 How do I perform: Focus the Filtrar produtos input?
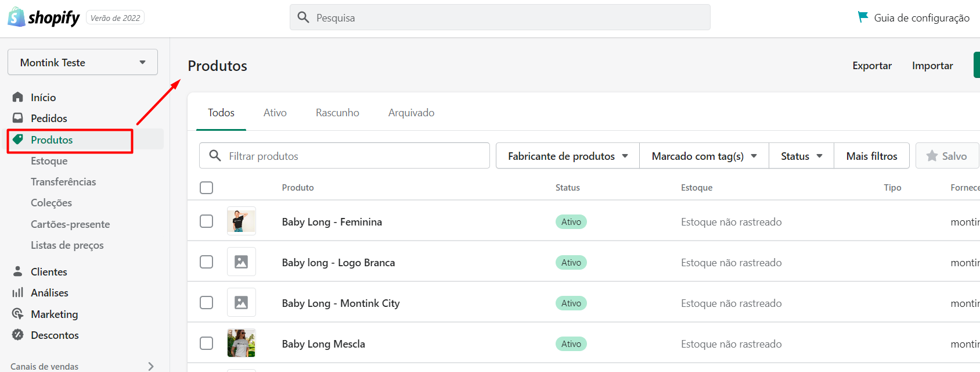click(344, 156)
